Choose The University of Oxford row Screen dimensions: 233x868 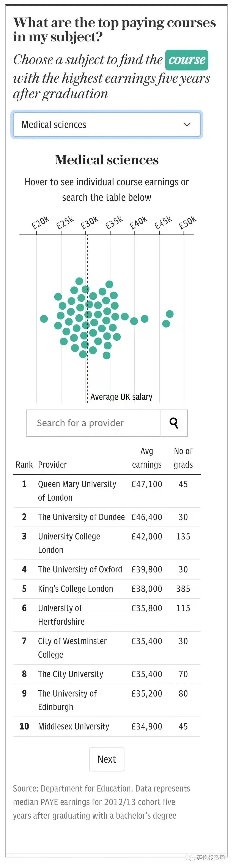click(107, 569)
